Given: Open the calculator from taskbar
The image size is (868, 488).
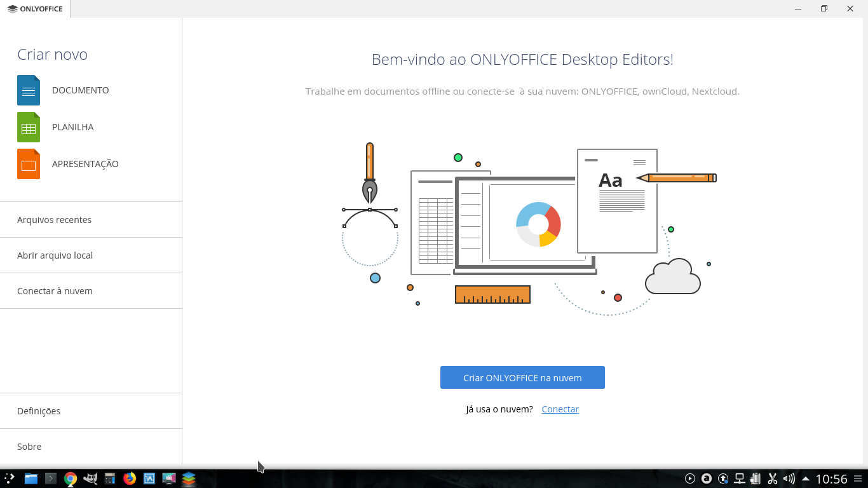Looking at the screenshot, I should (x=110, y=478).
